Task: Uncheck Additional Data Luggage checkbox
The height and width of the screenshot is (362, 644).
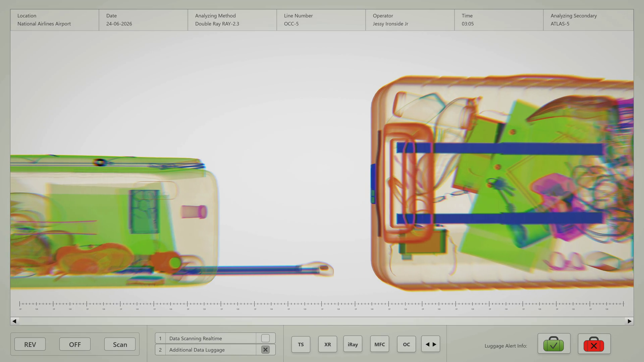Action: pyautogui.click(x=265, y=350)
